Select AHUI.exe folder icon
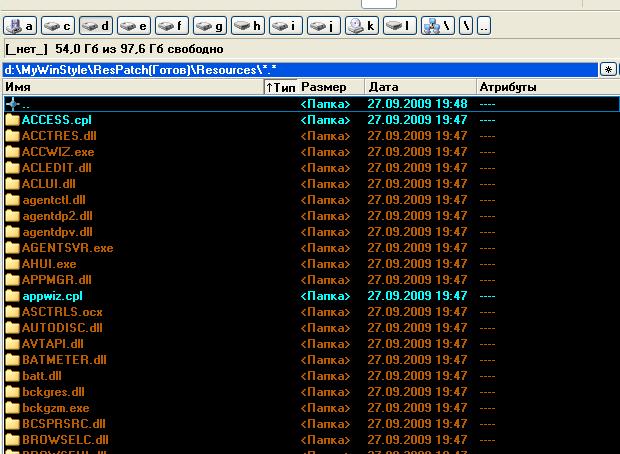Viewport: 620px width, 454px height. (13, 264)
